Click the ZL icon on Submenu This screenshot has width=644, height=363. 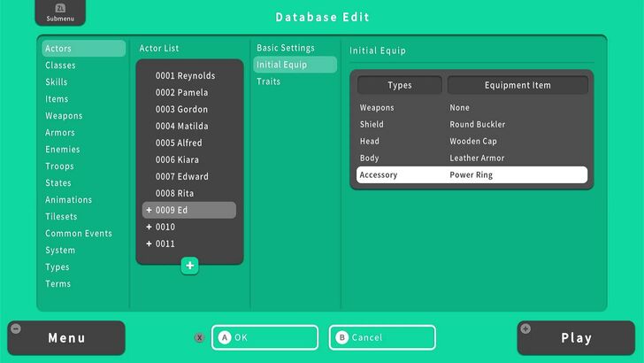point(60,8)
